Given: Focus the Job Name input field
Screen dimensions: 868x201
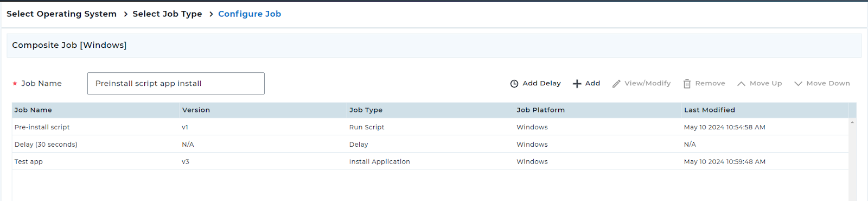Looking at the screenshot, I should (x=176, y=83).
